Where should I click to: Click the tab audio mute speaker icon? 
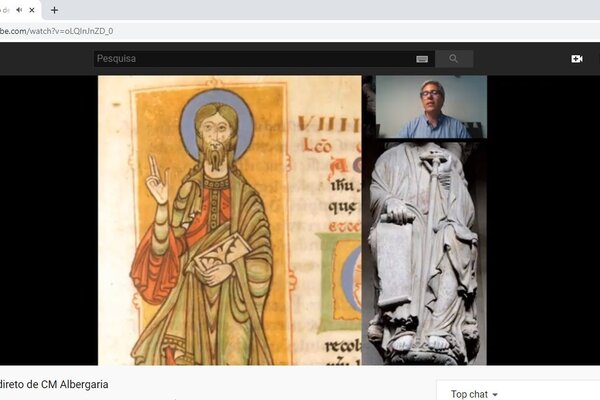click(x=19, y=10)
